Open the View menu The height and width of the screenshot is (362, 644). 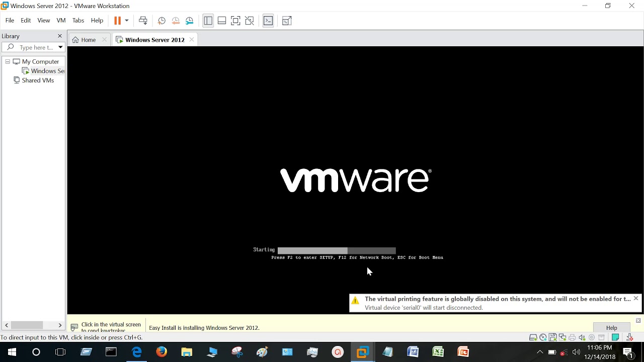click(44, 21)
